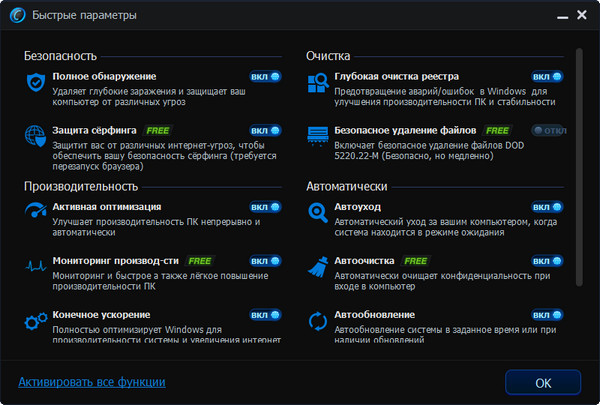The height and width of the screenshot is (405, 600).
Task: Click description 'Предотвращение аварий/ошибок в Windows'
Action: 445,97
